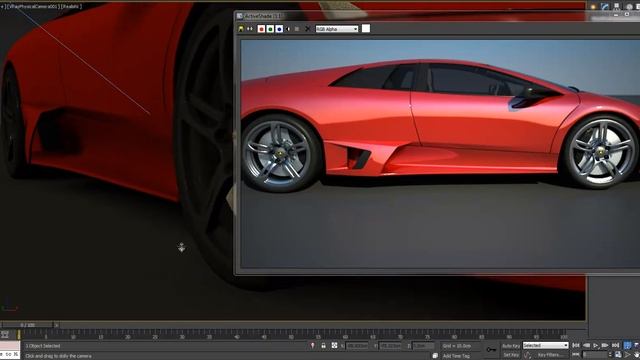640x360 pixels.
Task: Go to end frame playback button
Action: pos(615,346)
